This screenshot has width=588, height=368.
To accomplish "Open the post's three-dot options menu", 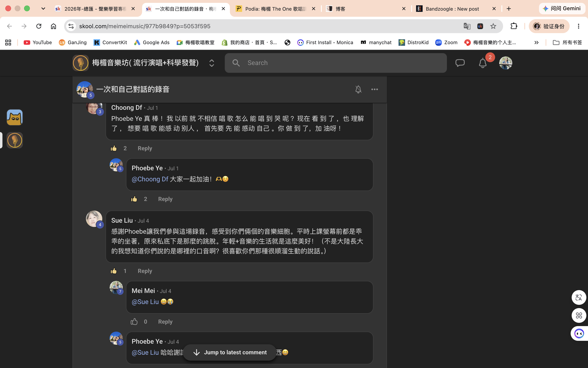I will [374, 89].
